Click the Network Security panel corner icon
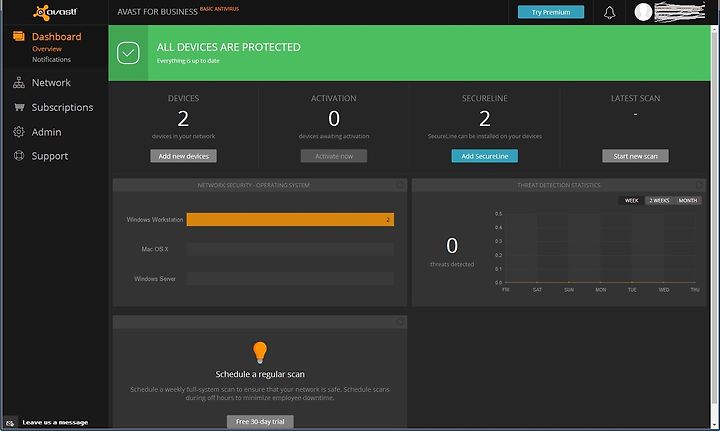Viewport: 720px width, 431px height. 400,185
